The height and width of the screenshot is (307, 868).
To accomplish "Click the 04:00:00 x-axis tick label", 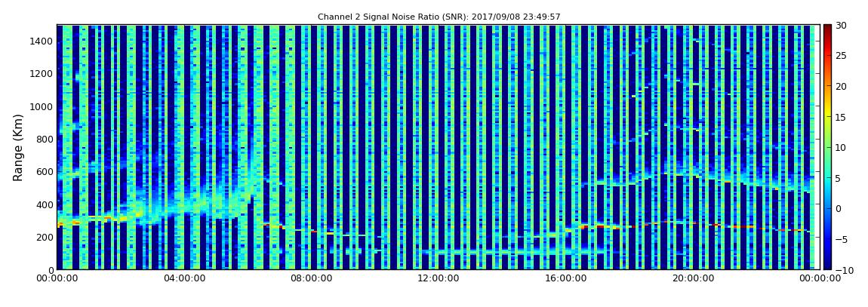I will (x=184, y=279).
